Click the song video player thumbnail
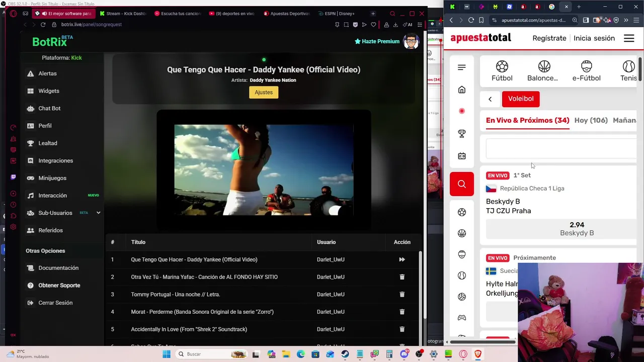Viewport: 644px width, 362px height. click(264, 170)
